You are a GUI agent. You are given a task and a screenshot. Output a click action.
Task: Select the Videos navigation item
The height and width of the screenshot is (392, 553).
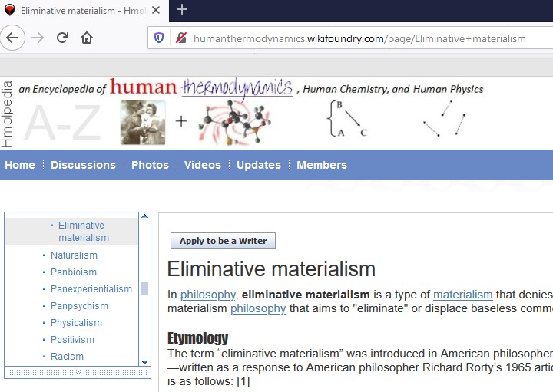[x=202, y=165]
